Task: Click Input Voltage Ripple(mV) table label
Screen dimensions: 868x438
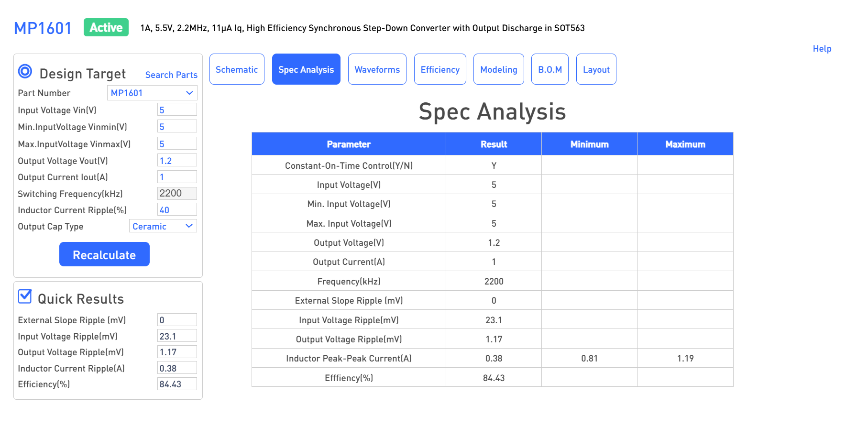Action: click(x=349, y=320)
